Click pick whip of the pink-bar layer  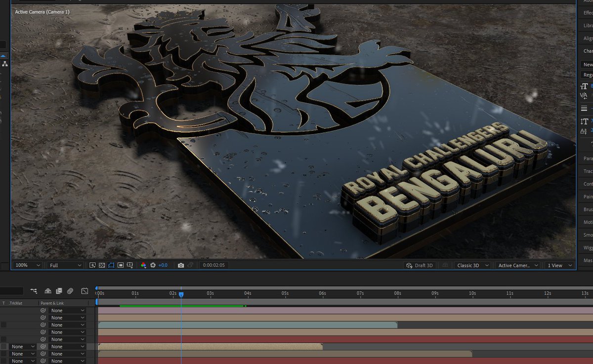click(43, 311)
